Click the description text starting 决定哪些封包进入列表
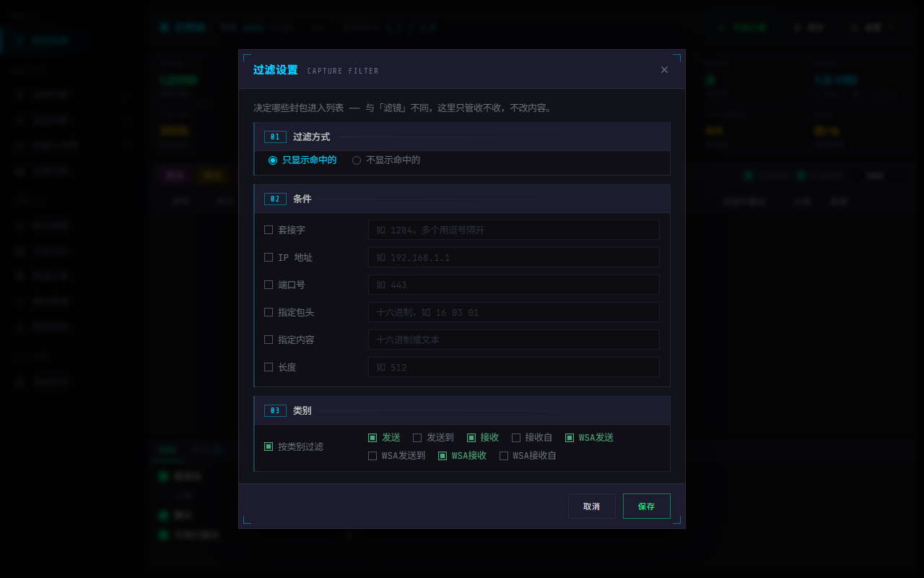Screen dimensions: 924x578 [403, 108]
